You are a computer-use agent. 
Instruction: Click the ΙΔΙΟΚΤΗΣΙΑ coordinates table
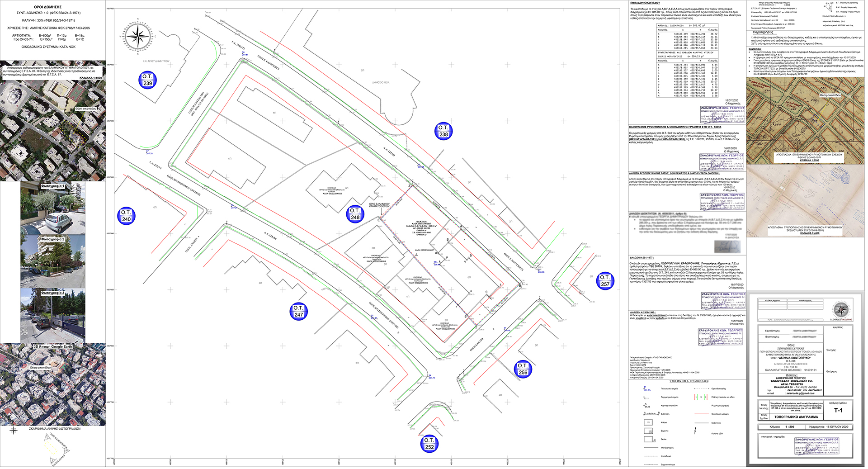pyautogui.click(x=688, y=37)
